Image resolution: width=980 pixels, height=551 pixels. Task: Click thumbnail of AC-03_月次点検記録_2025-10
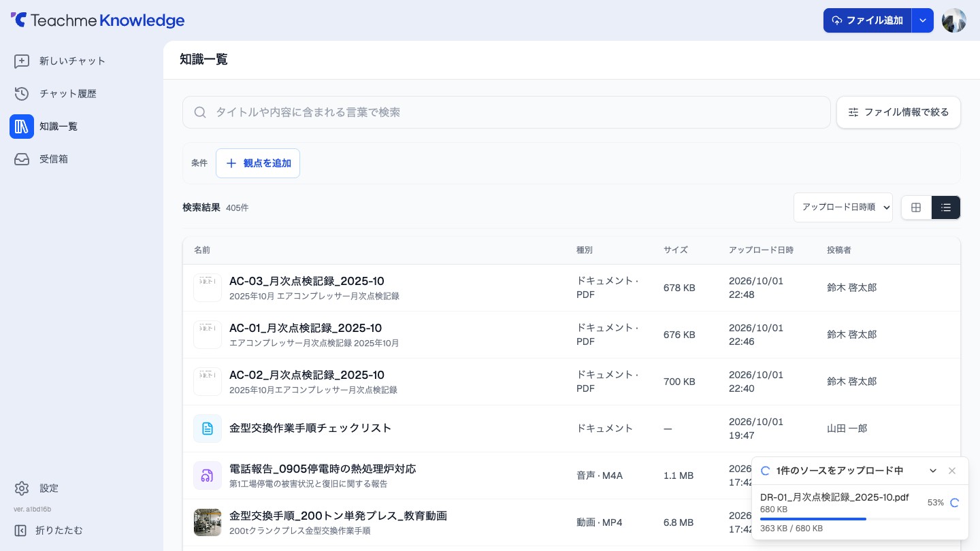tap(208, 288)
